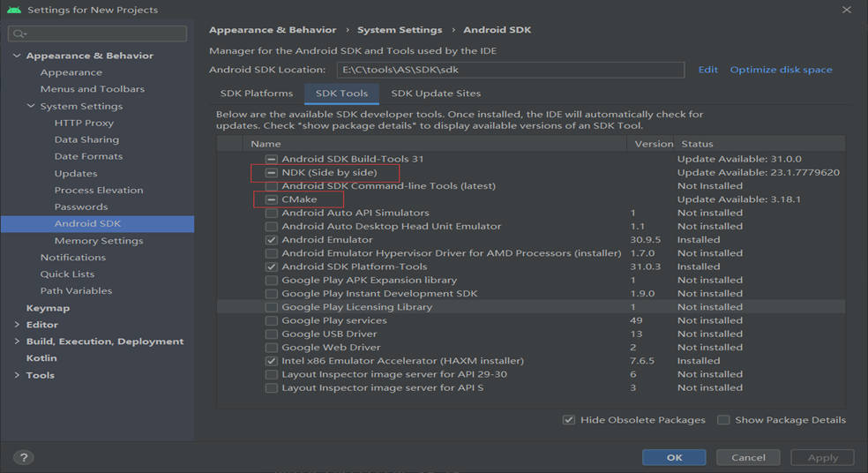Open Menus and Toolbars settings

coord(92,88)
